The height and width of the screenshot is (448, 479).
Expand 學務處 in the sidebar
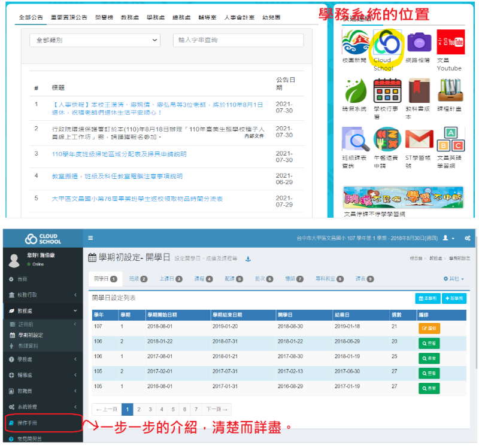tap(41, 359)
